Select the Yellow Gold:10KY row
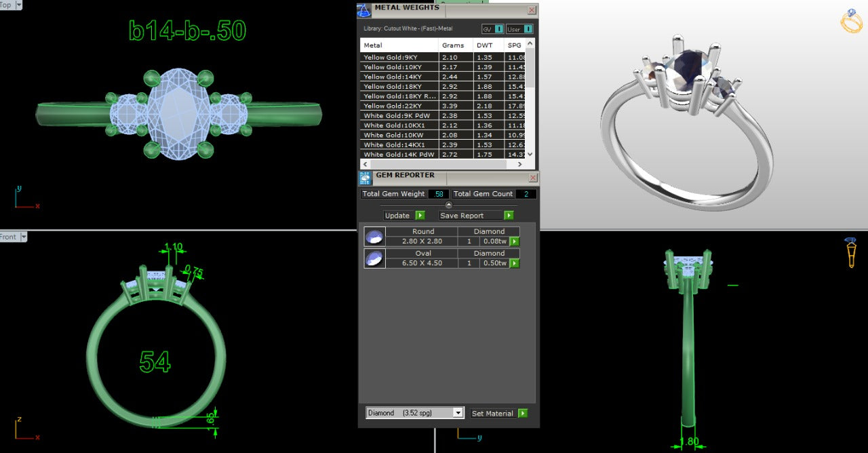The image size is (868, 453). 443,67
